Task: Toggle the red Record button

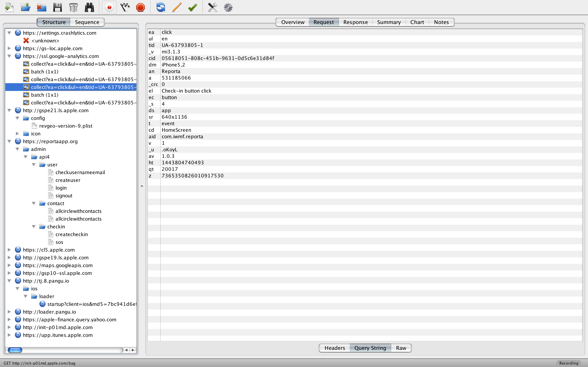Action: point(109,7)
